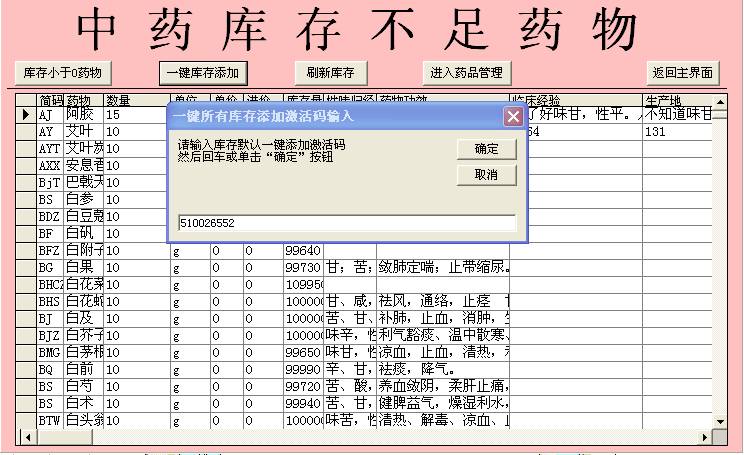Select the 白参 cell
Viewport: 744px width, 455px height.
coord(84,199)
